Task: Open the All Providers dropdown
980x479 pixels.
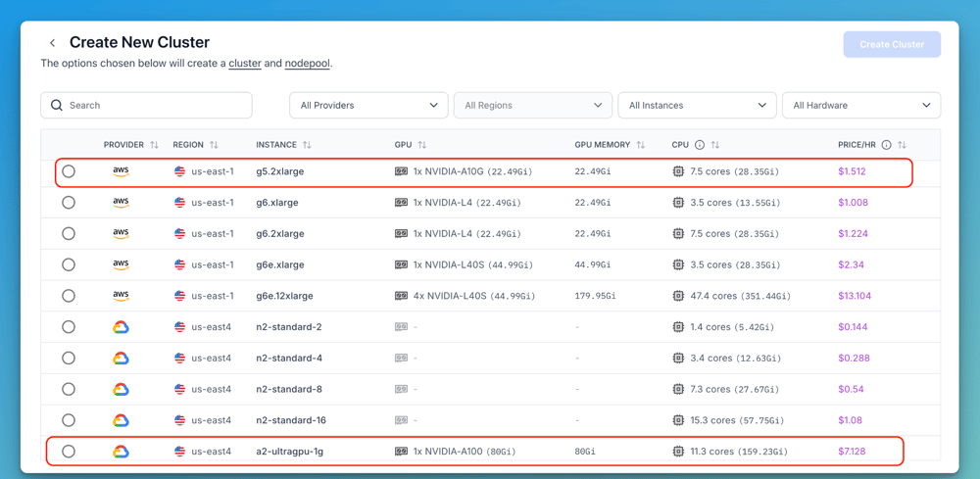Action: pyautogui.click(x=368, y=106)
